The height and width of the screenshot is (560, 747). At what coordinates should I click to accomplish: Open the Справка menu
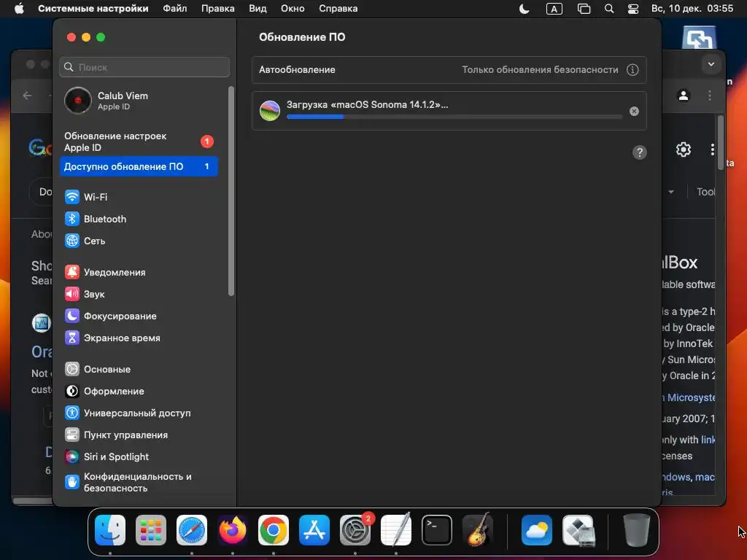(338, 9)
